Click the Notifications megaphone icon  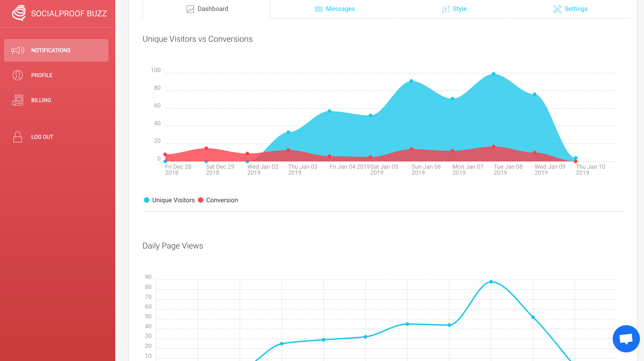(17, 50)
